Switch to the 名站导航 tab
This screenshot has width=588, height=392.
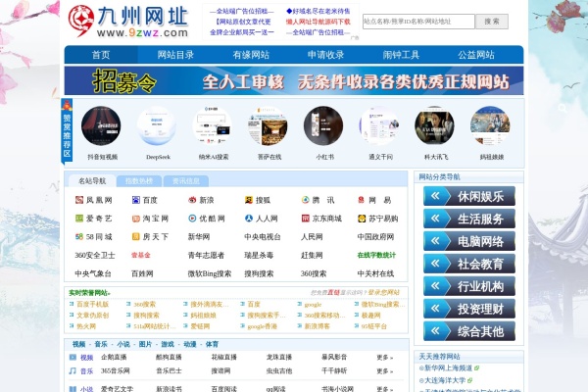point(92,180)
